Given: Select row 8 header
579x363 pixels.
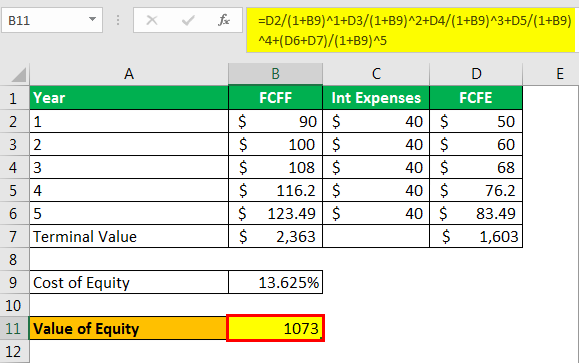Looking at the screenshot, I should 13,259.
